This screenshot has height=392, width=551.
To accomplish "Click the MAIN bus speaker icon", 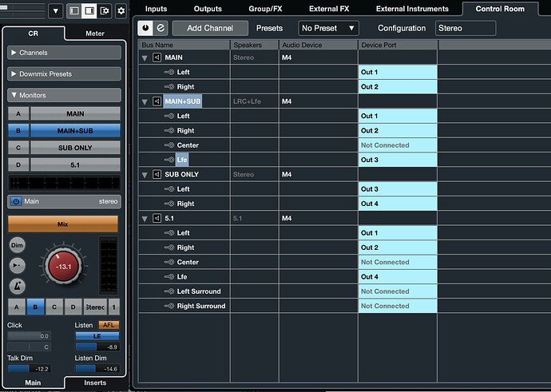I will (x=157, y=57).
